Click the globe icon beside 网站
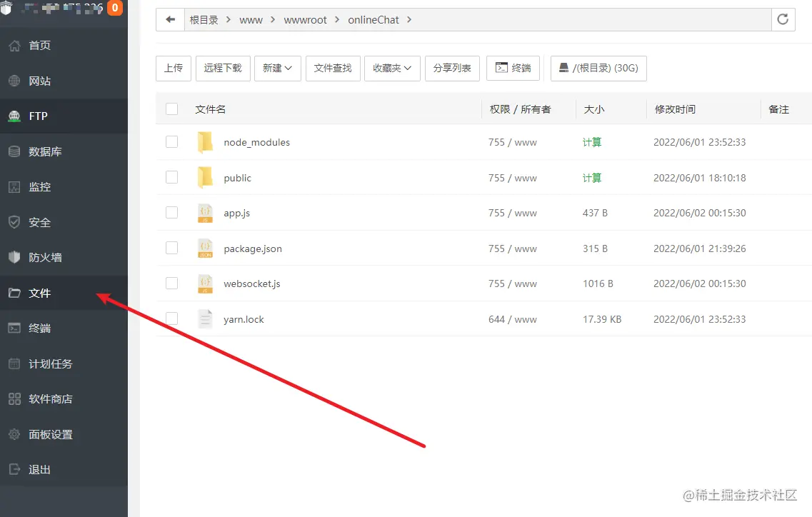Viewport: 812px width, 517px height. pos(14,81)
